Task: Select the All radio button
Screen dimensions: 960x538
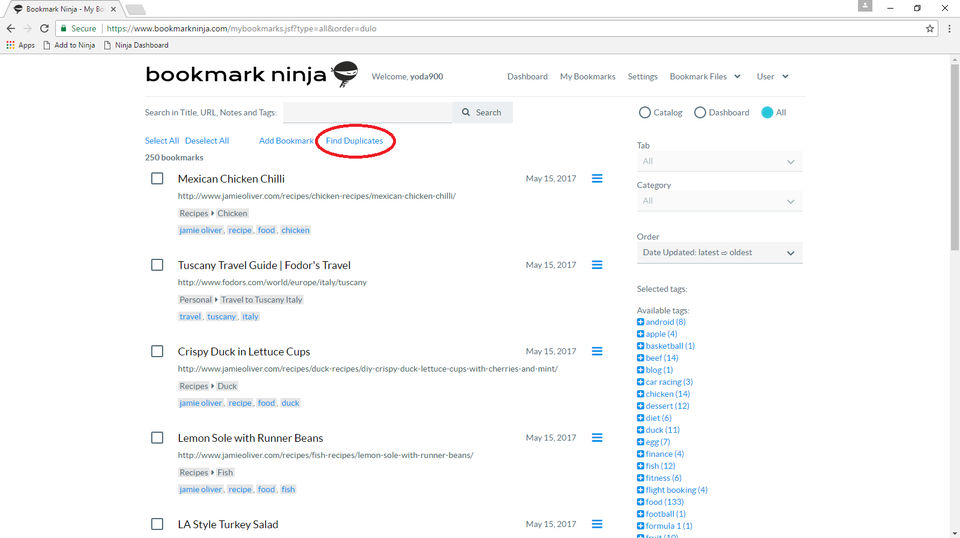Action: coord(767,113)
